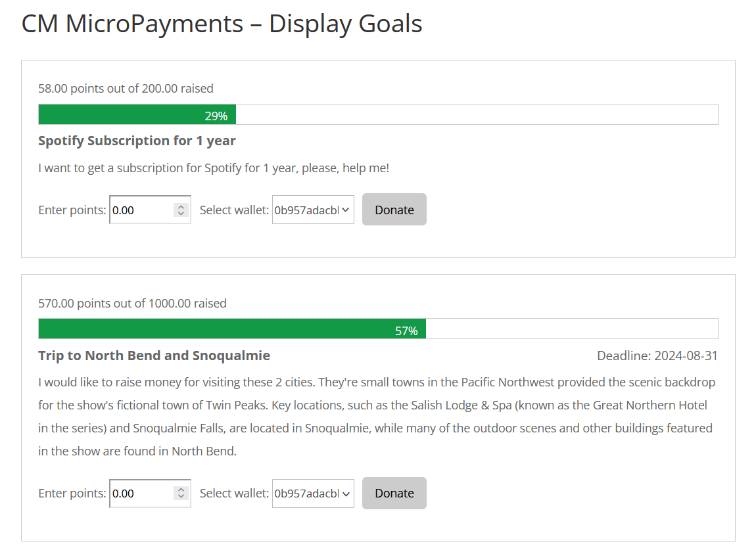The image size is (756, 552).
Task: Click the '570.00 points out of 1000.00 raised' text
Action: pos(132,304)
